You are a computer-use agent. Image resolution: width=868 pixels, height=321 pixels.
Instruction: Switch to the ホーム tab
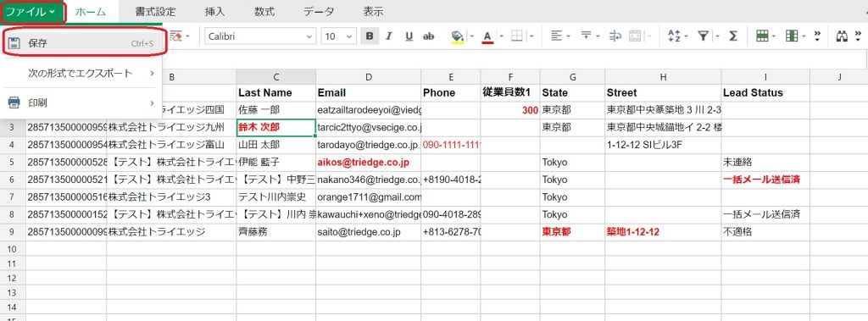(90, 12)
